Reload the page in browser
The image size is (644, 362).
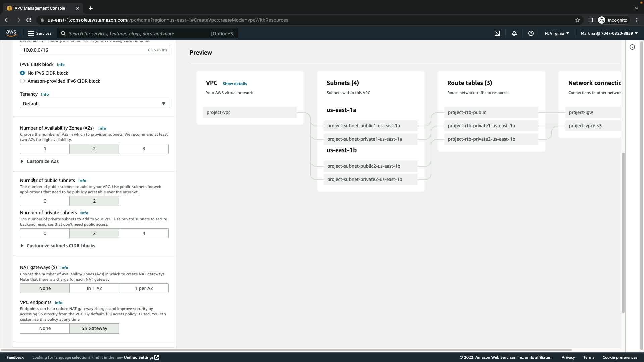point(29,20)
